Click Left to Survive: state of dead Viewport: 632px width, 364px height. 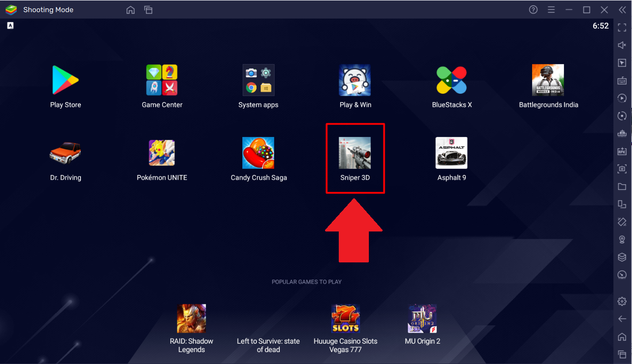pos(268,345)
